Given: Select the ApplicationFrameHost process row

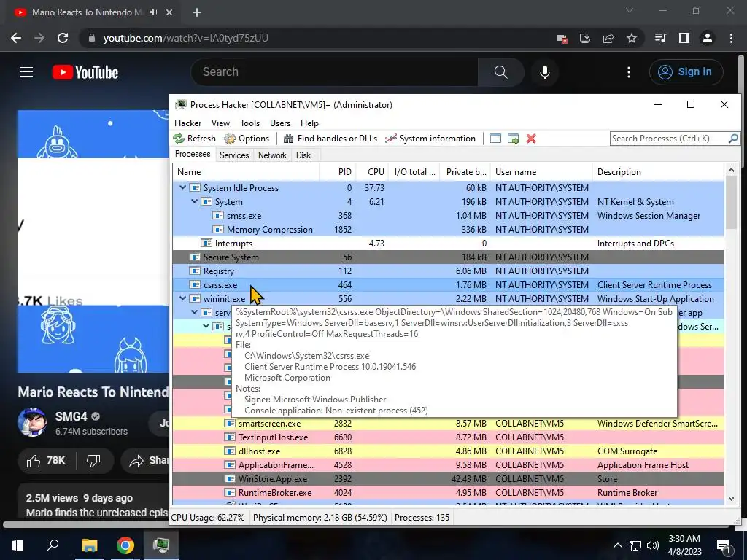Looking at the screenshot, I should coord(449,464).
